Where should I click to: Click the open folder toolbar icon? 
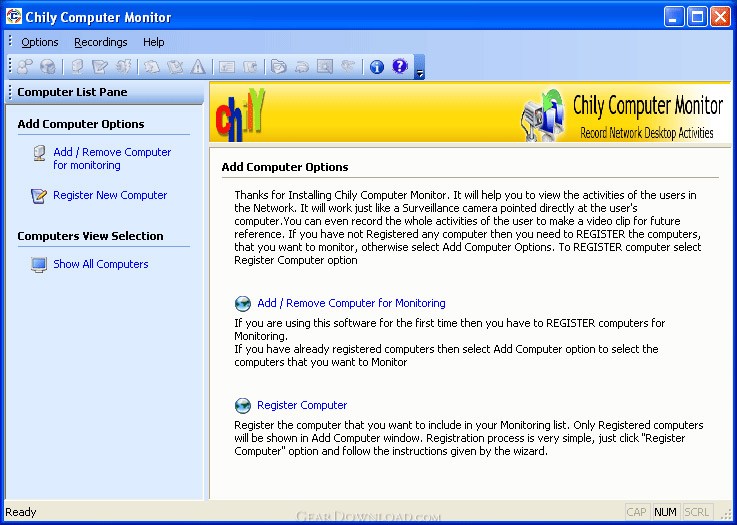[x=278, y=67]
